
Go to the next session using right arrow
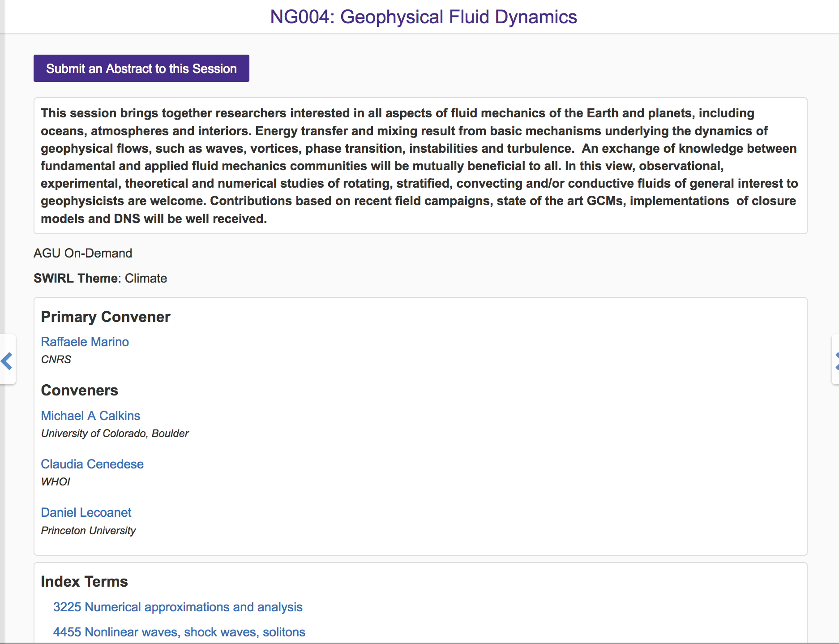[x=835, y=361]
